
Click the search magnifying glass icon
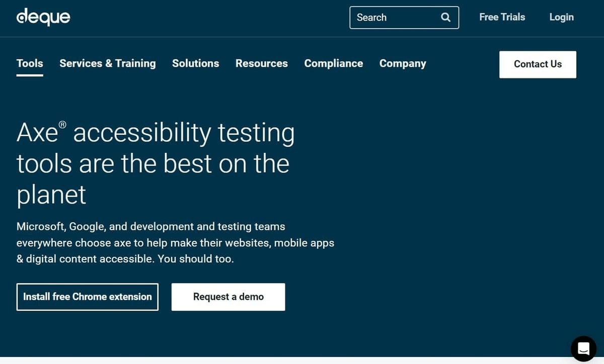(x=445, y=18)
